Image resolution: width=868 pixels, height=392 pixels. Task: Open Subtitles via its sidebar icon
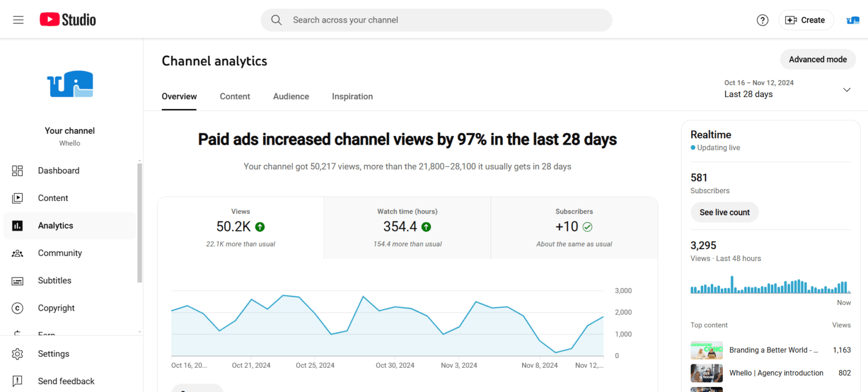coord(18,281)
